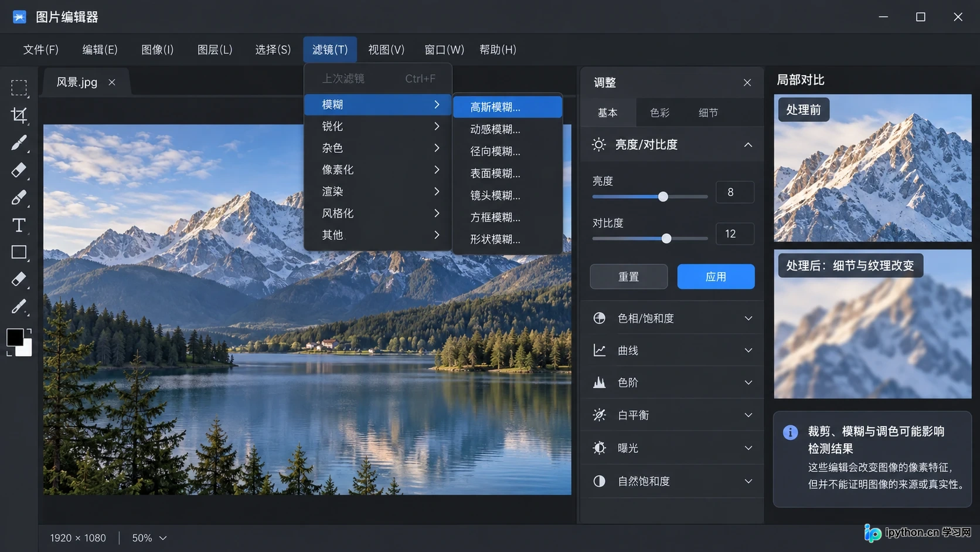Expand the 色相/饱和度 section
This screenshot has width=980, height=552.
pyautogui.click(x=748, y=318)
